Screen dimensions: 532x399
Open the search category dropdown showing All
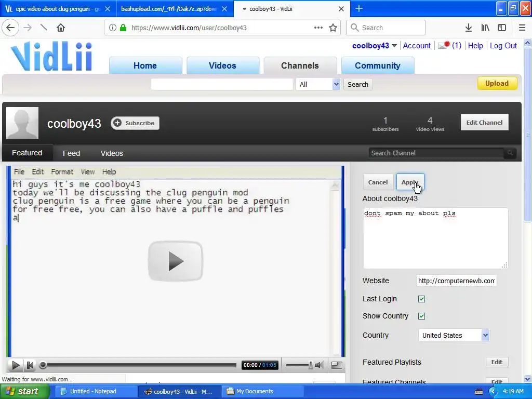tap(318, 84)
